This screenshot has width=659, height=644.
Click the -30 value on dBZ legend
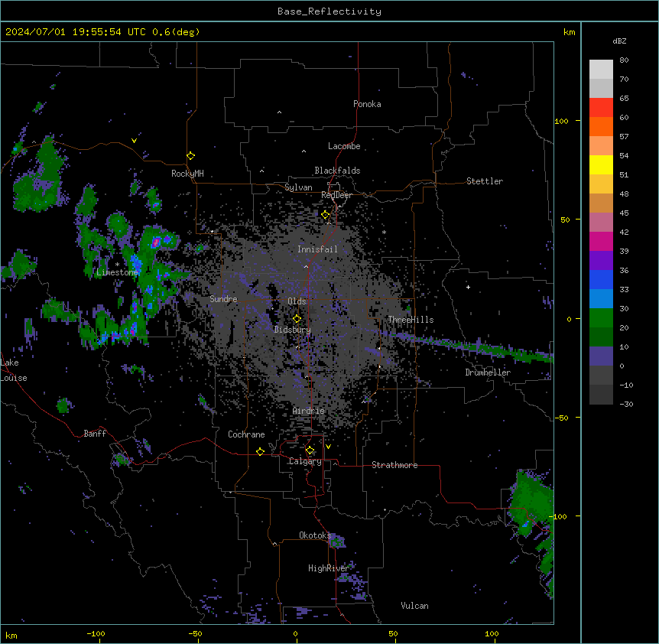pos(626,404)
